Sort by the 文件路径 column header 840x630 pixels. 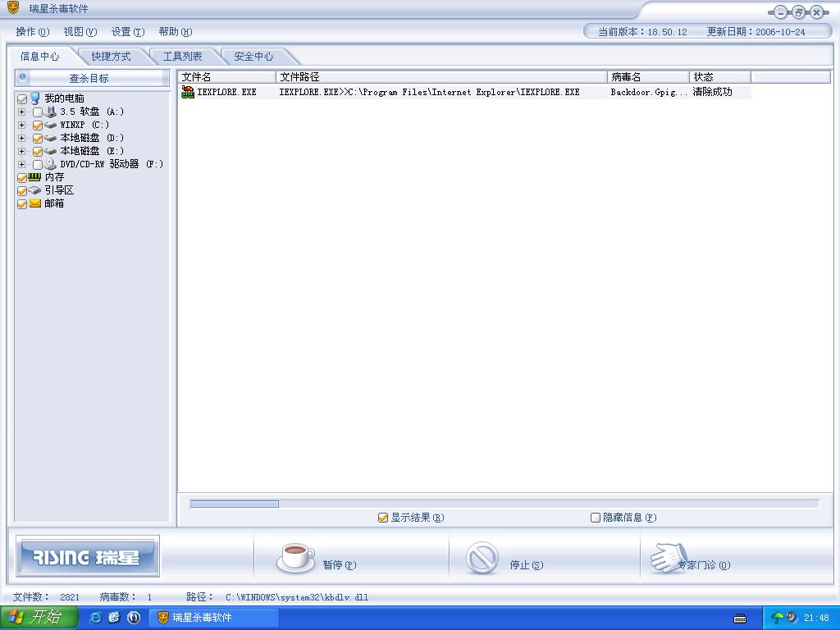point(442,77)
